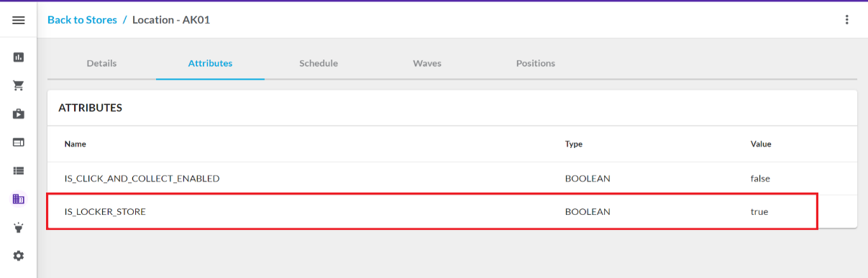Open the settings gear icon
This screenshot has height=278, width=868.
pos(19,256)
